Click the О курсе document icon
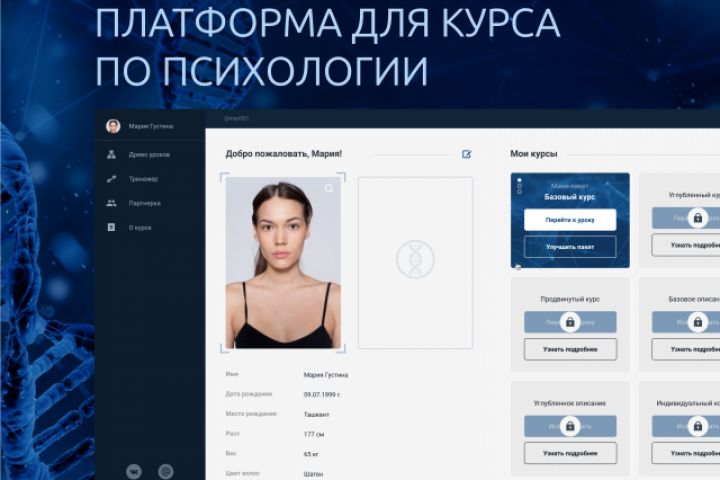 pos(111,227)
